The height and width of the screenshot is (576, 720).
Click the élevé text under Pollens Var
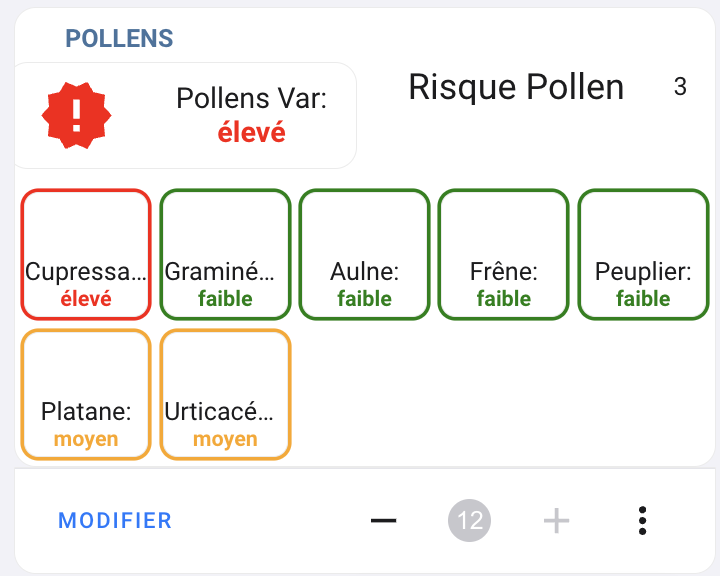(251, 132)
